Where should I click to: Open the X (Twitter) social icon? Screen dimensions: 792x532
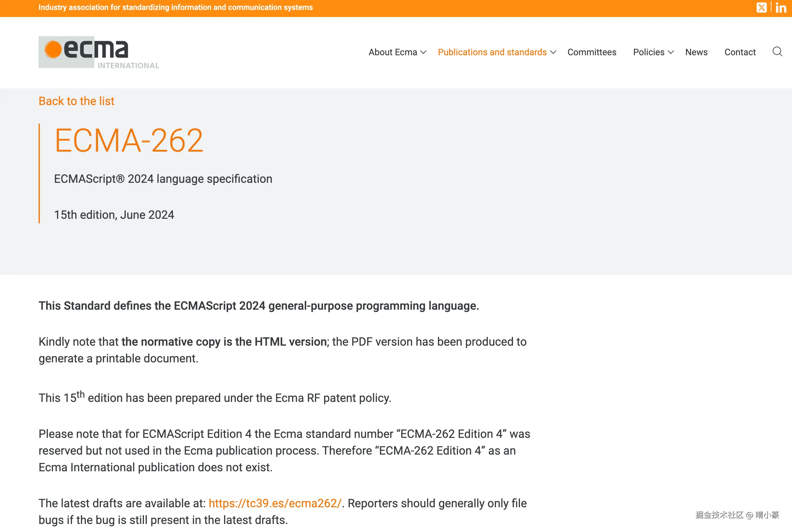(x=761, y=7)
